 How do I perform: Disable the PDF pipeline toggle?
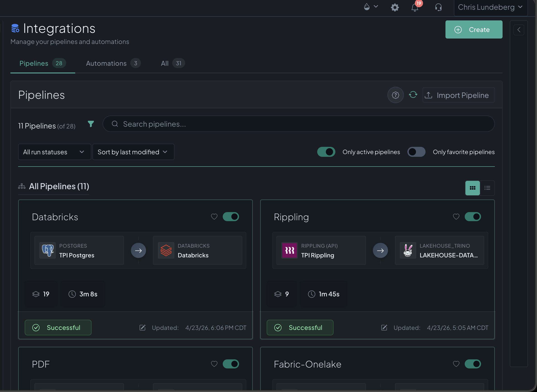[231, 364]
